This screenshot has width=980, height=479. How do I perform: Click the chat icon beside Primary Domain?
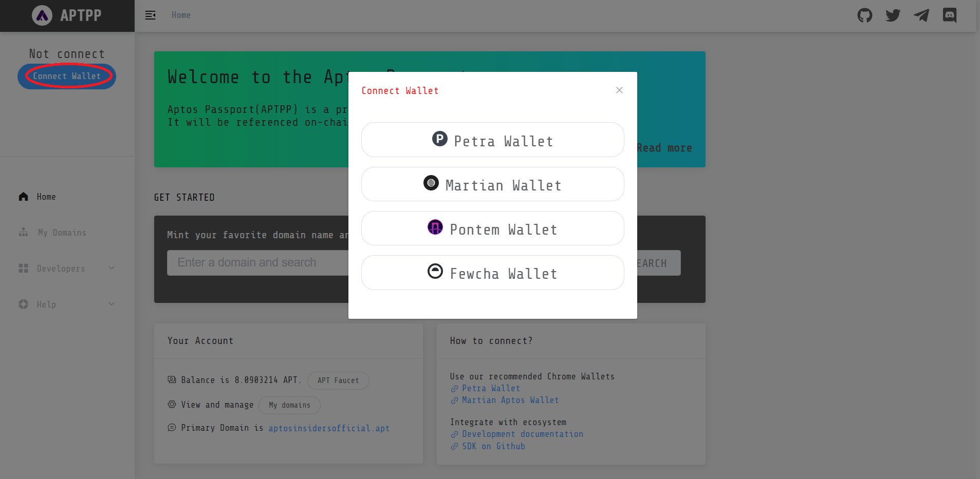tap(172, 428)
